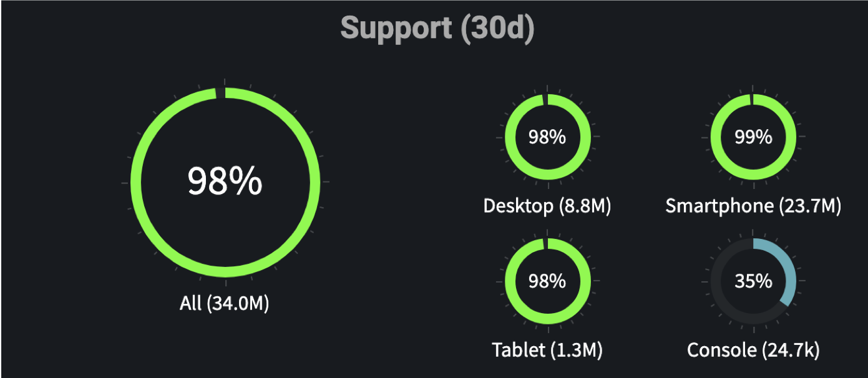The height and width of the screenshot is (378, 868).
Task: Click the top tick mark above Smartphone gauge
Action: [x=753, y=89]
